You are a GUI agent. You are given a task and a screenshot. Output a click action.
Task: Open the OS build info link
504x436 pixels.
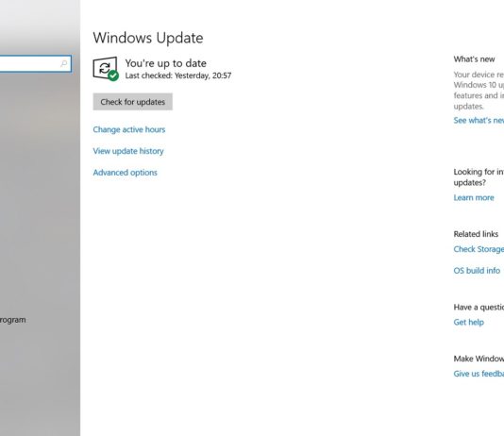[x=477, y=271]
